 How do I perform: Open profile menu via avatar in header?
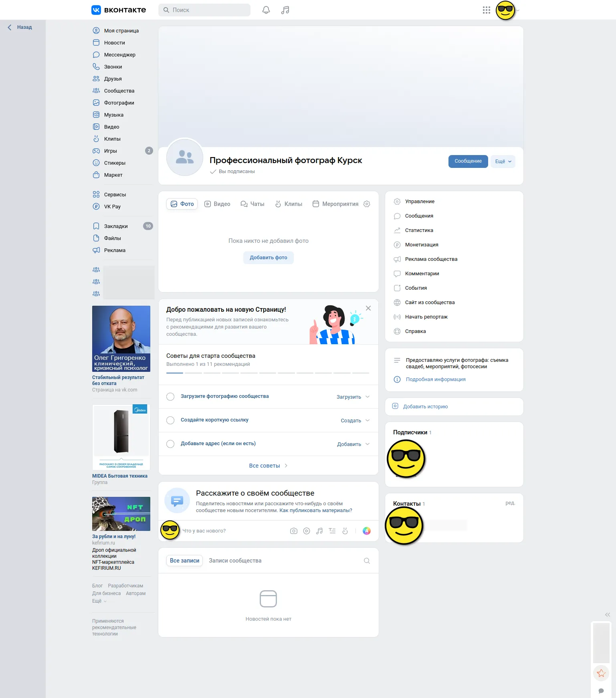505,10
